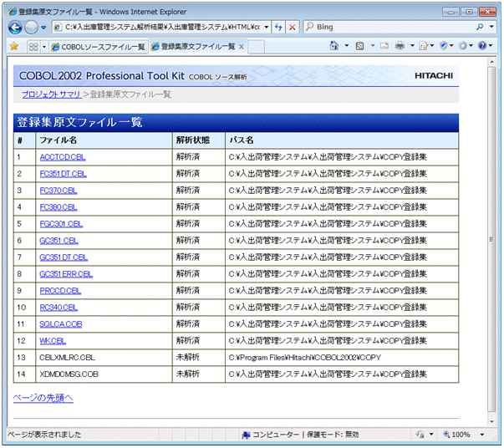Click the Read Mail icon
The width and height of the screenshot is (504, 448).
384,46
